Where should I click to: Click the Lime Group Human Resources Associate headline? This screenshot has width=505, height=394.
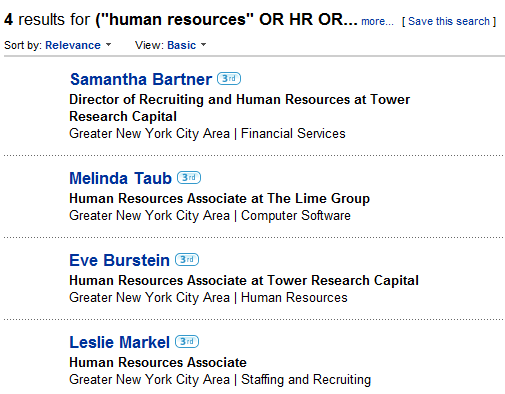(219, 198)
